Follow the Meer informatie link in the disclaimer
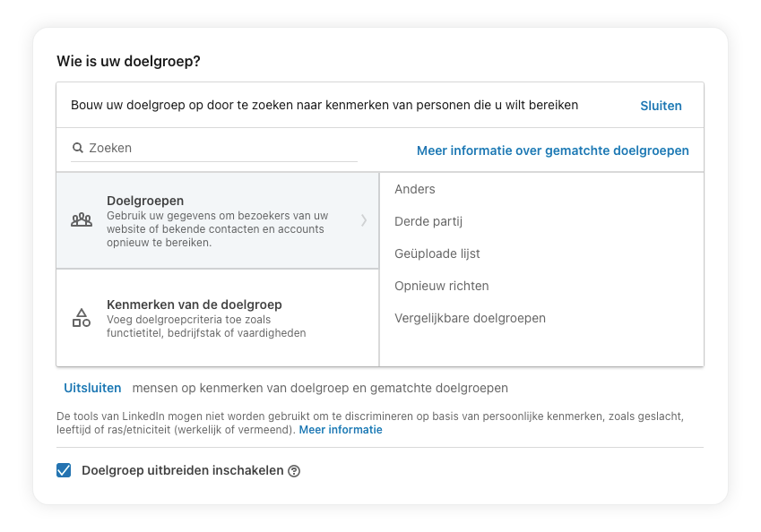This screenshot has width=761, height=532. click(341, 430)
